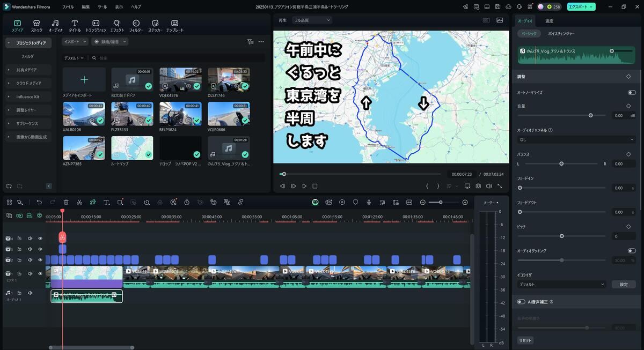This screenshot has width=644, height=350.
Task: Open the 編集 menu
Action: pyautogui.click(x=86, y=7)
